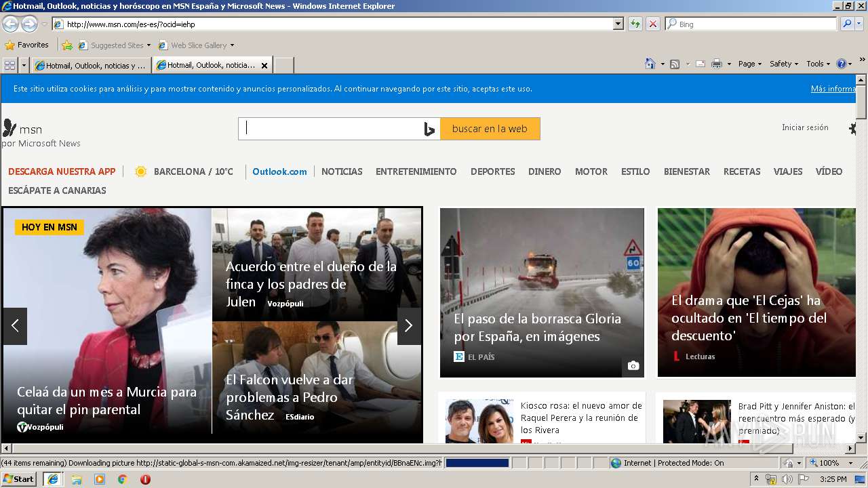Expand the tab list dropdown arrow
The width and height of the screenshot is (868, 488).
click(24, 65)
